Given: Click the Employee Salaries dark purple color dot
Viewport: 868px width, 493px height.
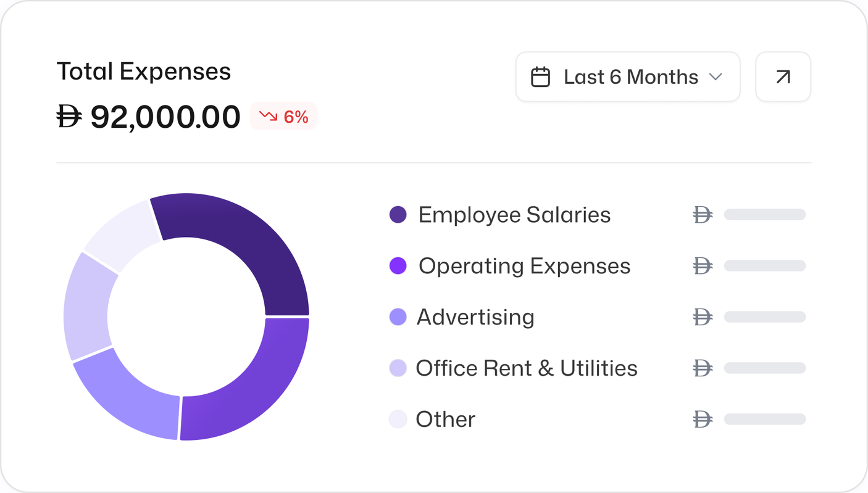Looking at the screenshot, I should tap(398, 215).
